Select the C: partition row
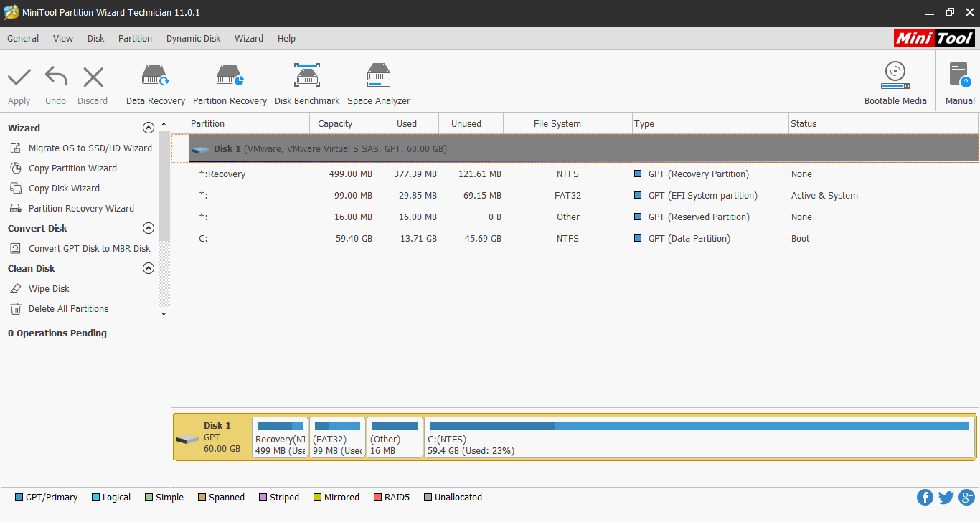Viewport: 980px width, 522px height. click(583, 238)
